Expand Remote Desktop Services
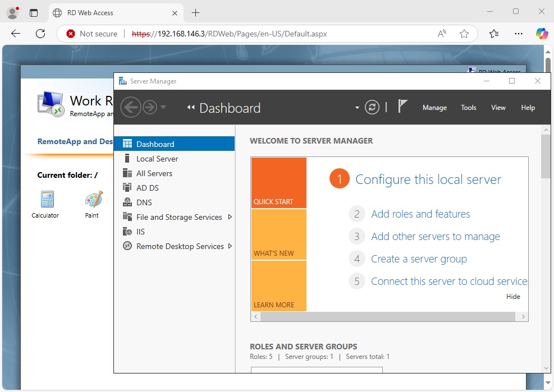 pyautogui.click(x=231, y=246)
